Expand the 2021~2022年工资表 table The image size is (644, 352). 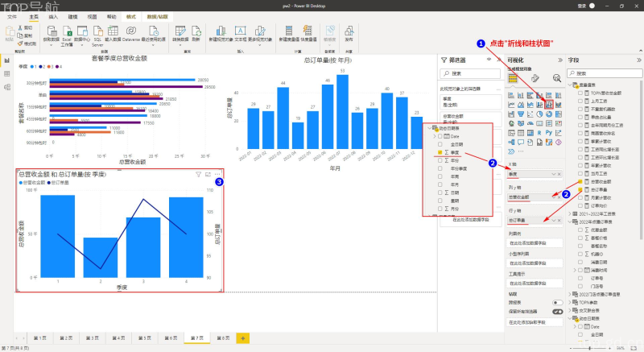(x=570, y=213)
